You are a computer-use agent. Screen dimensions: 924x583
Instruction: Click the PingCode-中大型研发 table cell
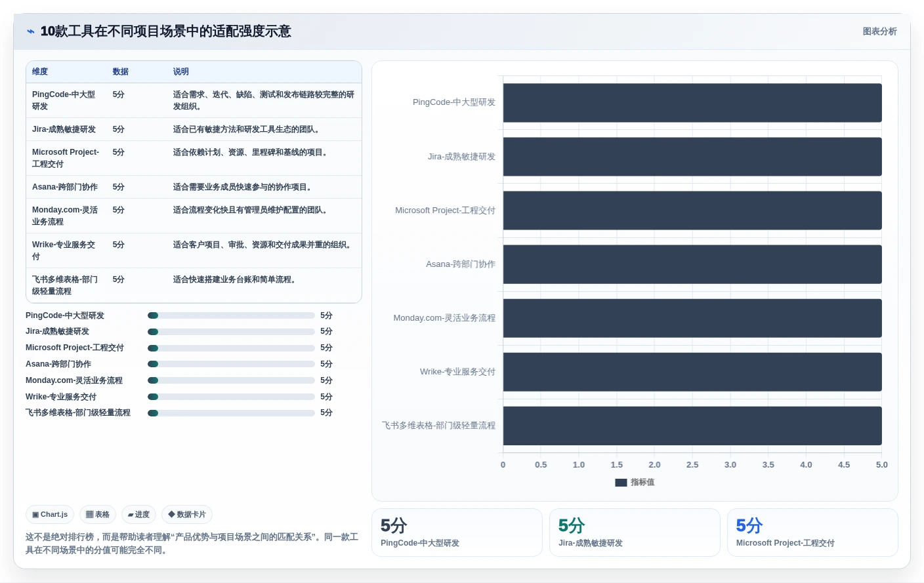pyautogui.click(x=66, y=100)
